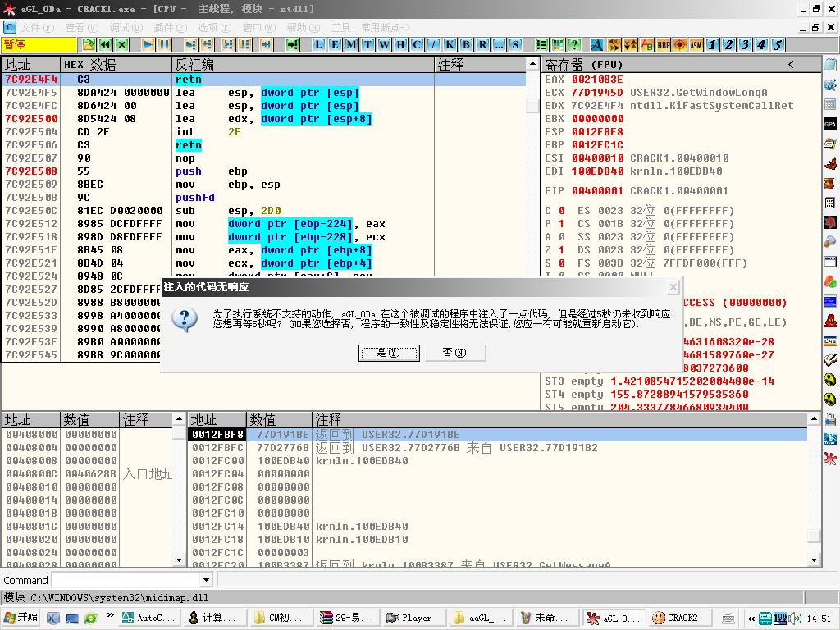Select the pushfd instruction row
Screen dimensions: 840x630
click(x=264, y=198)
